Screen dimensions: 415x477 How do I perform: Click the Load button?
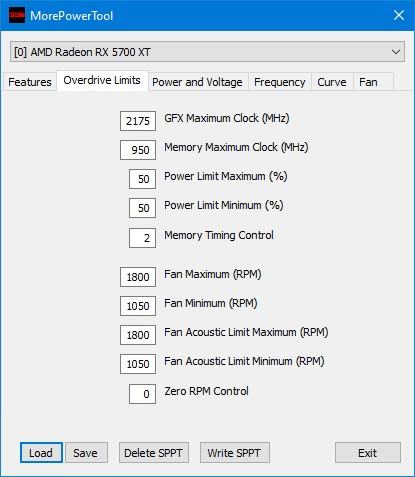click(41, 453)
